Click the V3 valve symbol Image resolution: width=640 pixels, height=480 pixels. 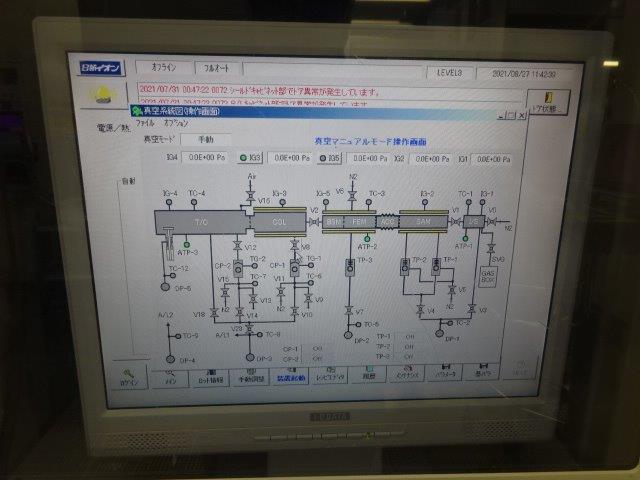pos(472,309)
